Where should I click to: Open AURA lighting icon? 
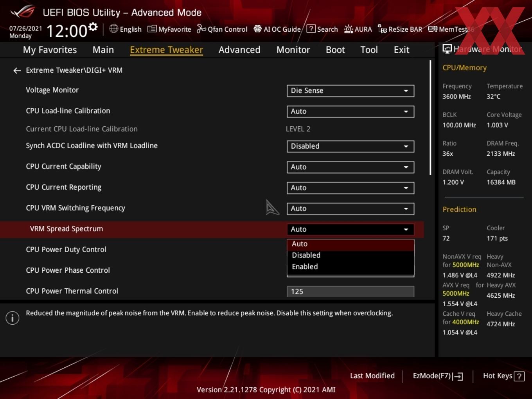pos(348,29)
